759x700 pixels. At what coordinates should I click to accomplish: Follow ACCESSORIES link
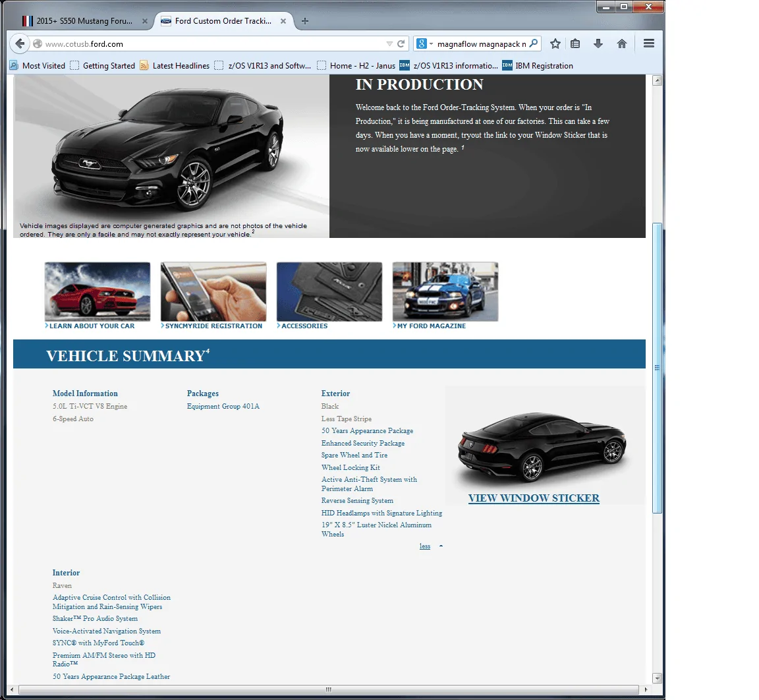pos(304,326)
